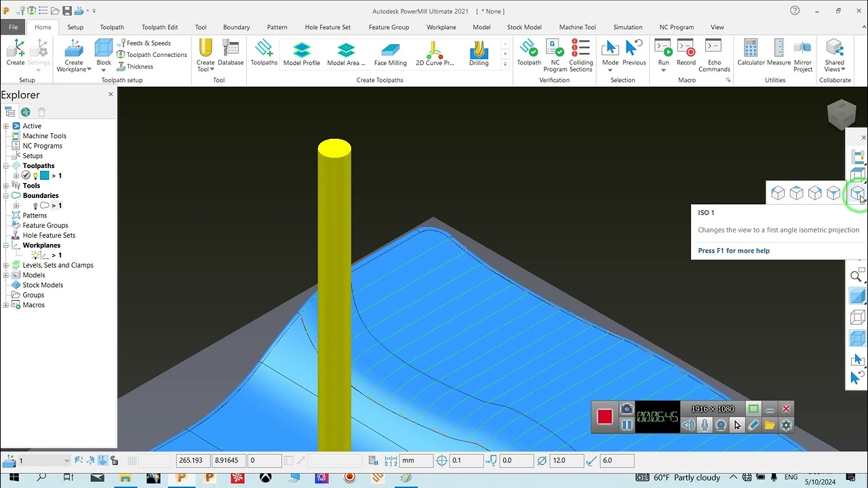The width and height of the screenshot is (868, 488).
Task: Collapse the Toolpaths tree node
Action: pyautogui.click(x=6, y=166)
